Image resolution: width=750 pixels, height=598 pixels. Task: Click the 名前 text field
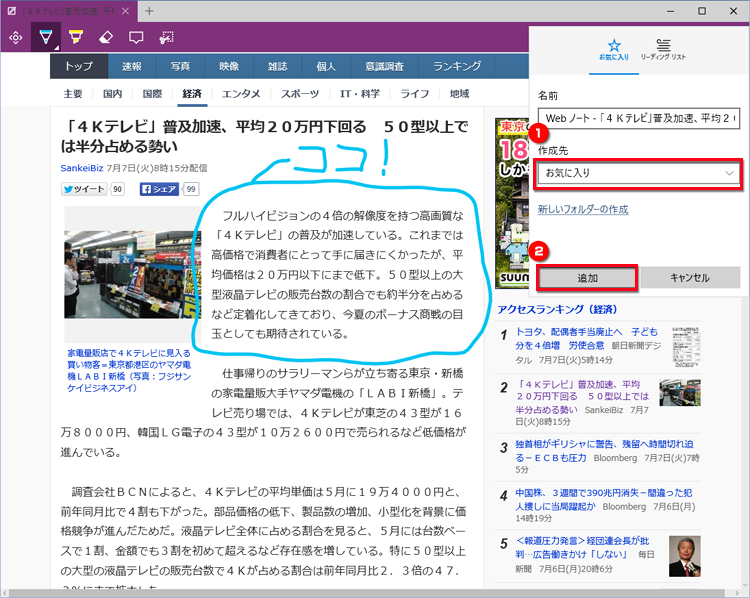(638, 118)
